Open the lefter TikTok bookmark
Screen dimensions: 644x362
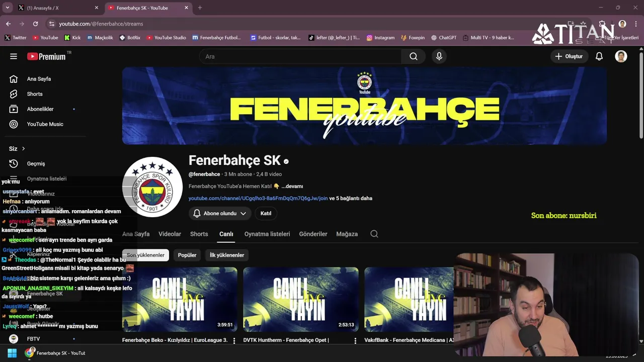tap(334, 38)
